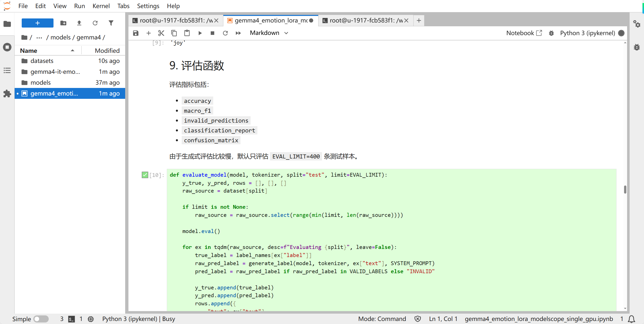Viewport: 644px width, 324px height.
Task: Insert a cell below with plus icon
Action: tap(148, 33)
